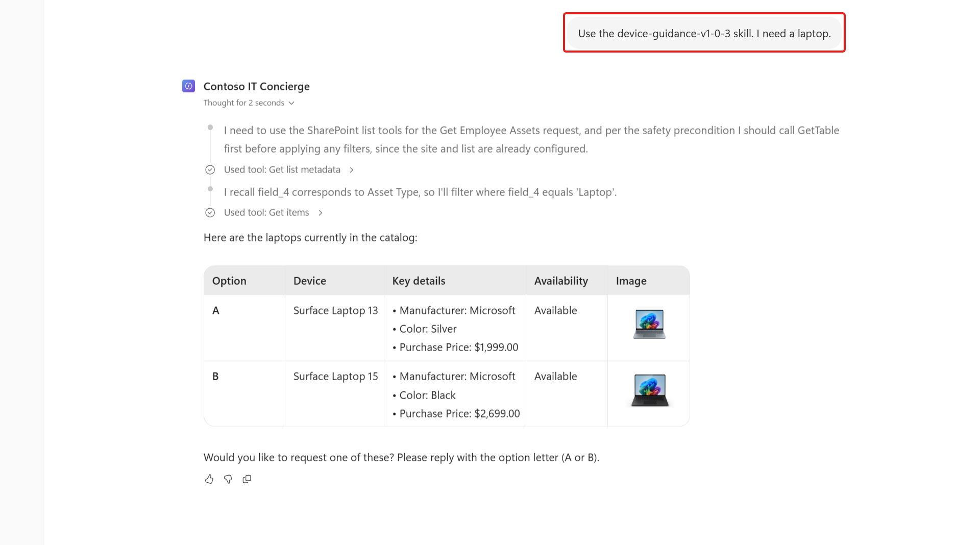Give the response a thumbs up
Screen dimensions: 980x545
tap(209, 479)
